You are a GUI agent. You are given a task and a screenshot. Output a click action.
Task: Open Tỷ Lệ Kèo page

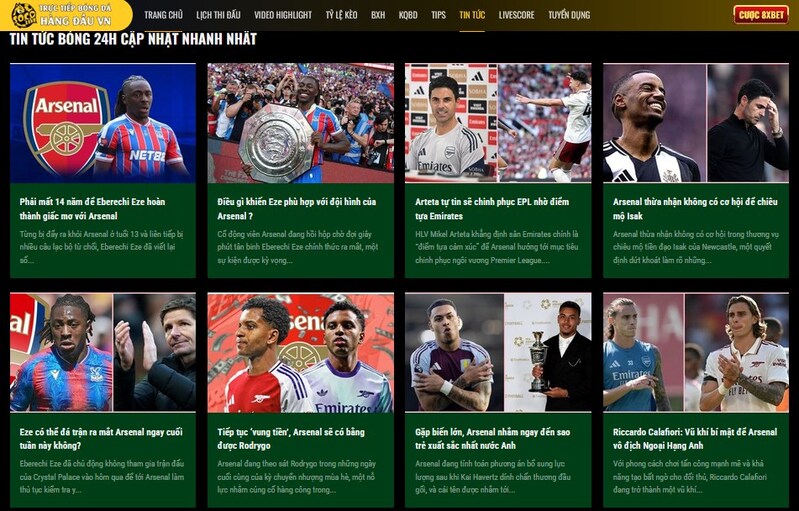coord(341,15)
